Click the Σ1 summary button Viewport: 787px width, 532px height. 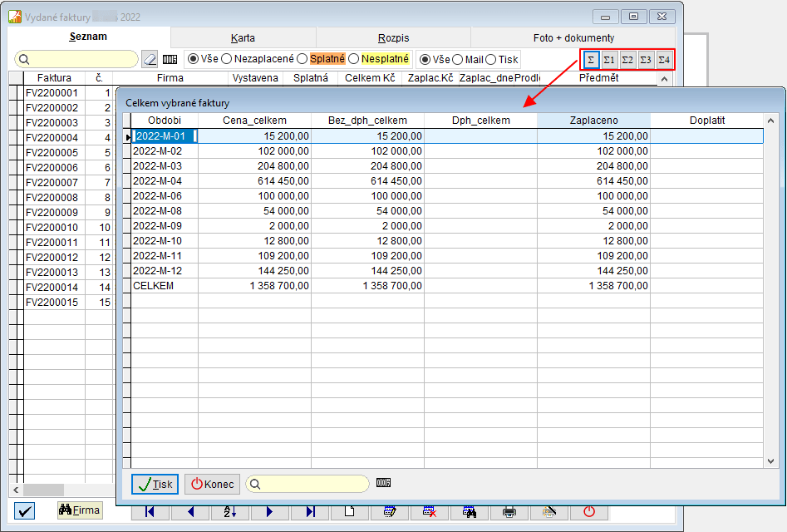[x=609, y=60]
